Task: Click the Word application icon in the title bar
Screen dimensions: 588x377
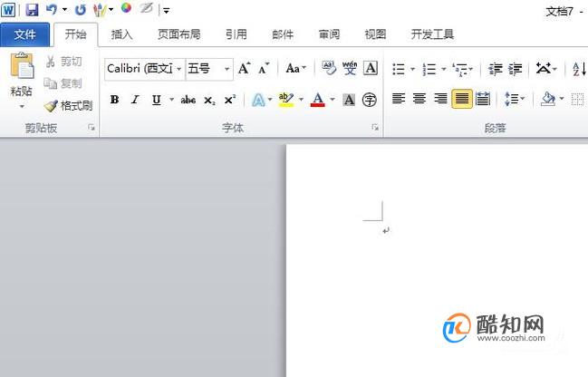Action: tap(8, 9)
